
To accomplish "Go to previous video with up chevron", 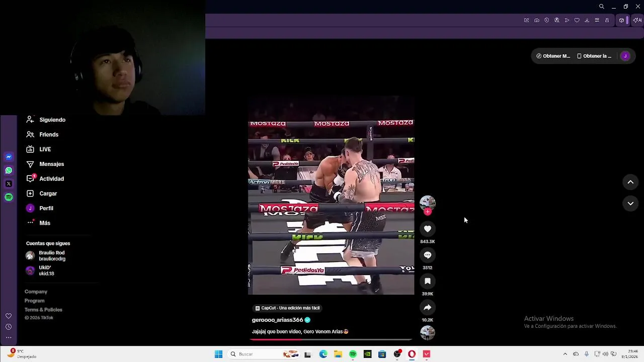I will click(x=630, y=182).
